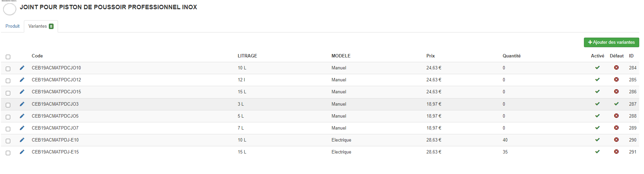Click the Ajouter des variantes button

tap(611, 42)
